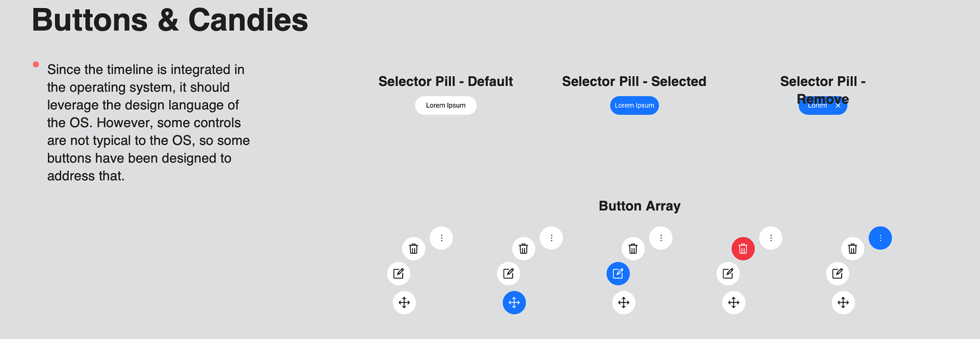This screenshot has height=339, width=980.
Task: Click the blue three-dot more button
Action: [x=880, y=238]
